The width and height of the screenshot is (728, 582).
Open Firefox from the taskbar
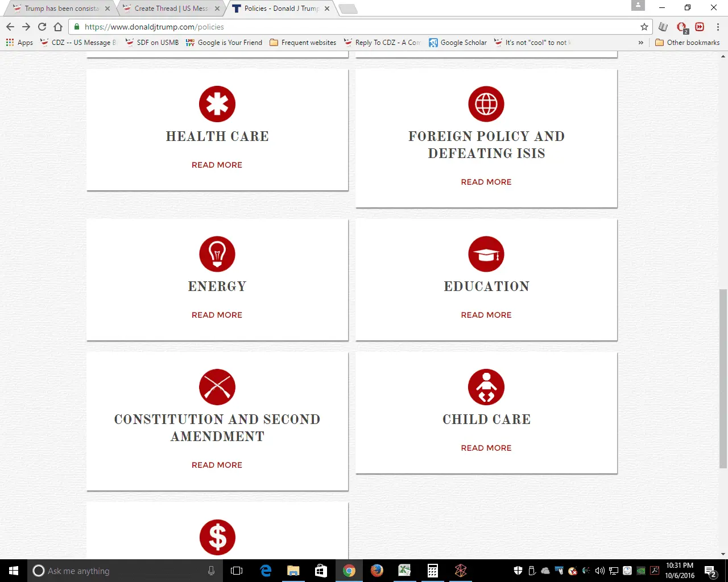(x=377, y=571)
